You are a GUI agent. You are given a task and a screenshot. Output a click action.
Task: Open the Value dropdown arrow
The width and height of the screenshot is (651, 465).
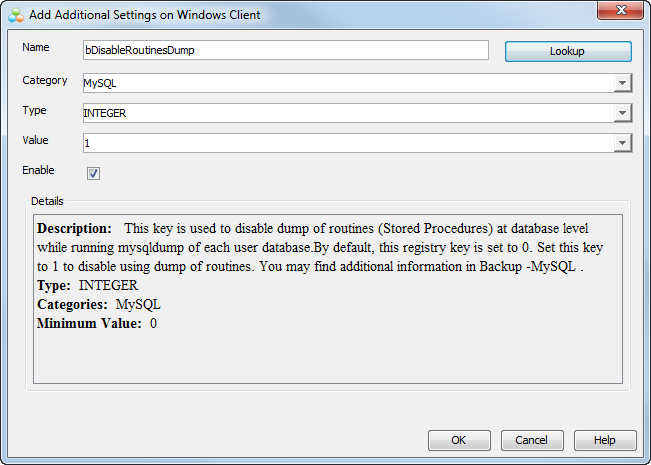[x=622, y=144]
